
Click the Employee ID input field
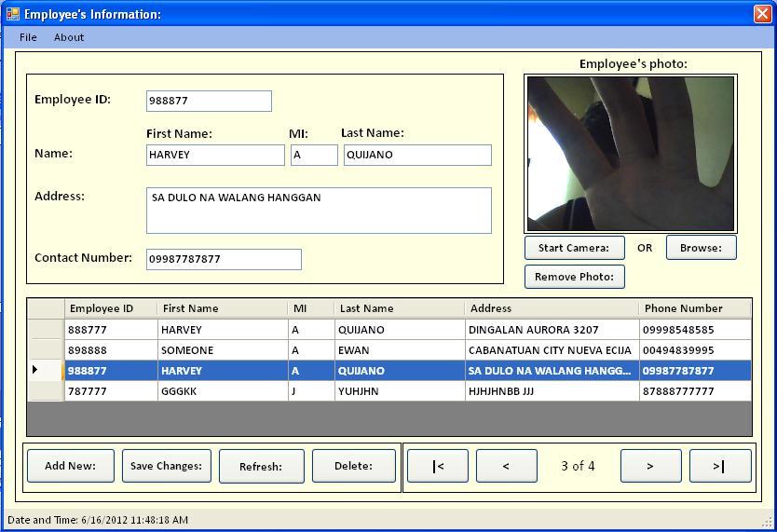(x=209, y=101)
